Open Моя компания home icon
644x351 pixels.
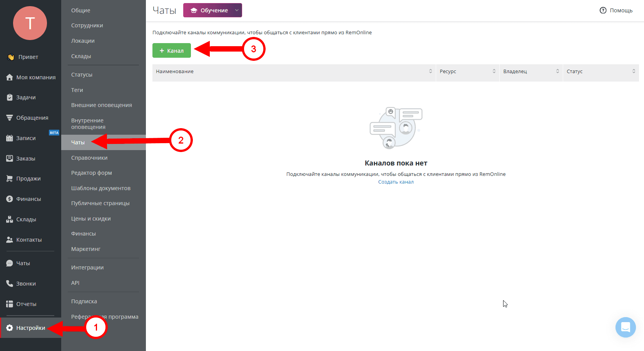10,77
